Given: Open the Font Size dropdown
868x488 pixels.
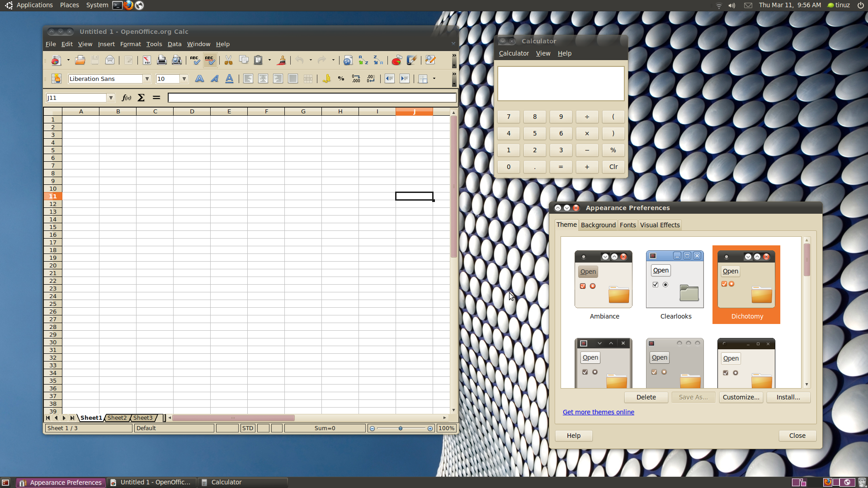Looking at the screenshot, I should [184, 79].
